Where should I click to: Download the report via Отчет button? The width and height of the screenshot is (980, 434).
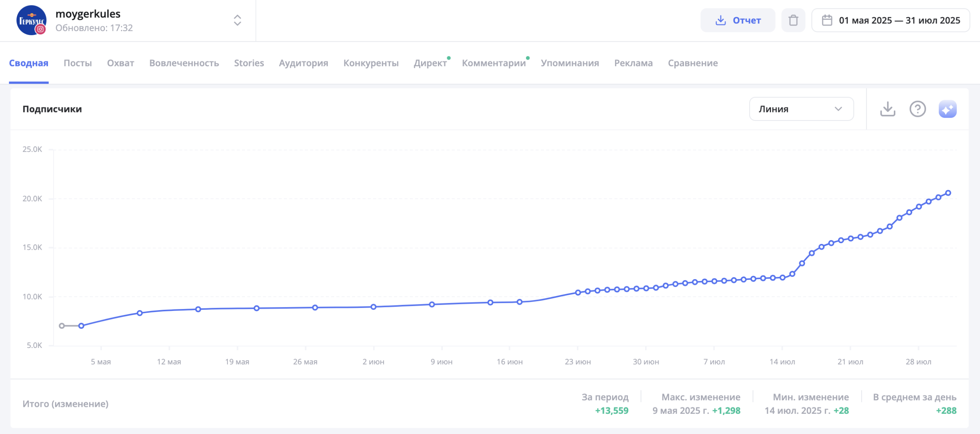pos(737,20)
